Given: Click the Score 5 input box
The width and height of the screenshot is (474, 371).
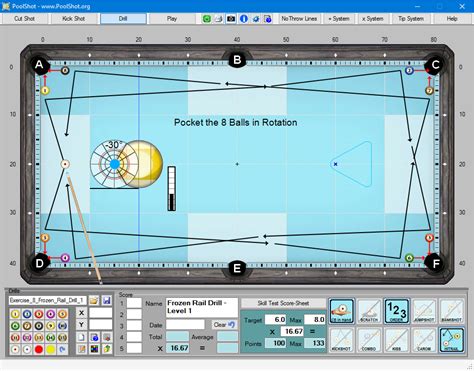Looking at the screenshot, I should [134, 348].
